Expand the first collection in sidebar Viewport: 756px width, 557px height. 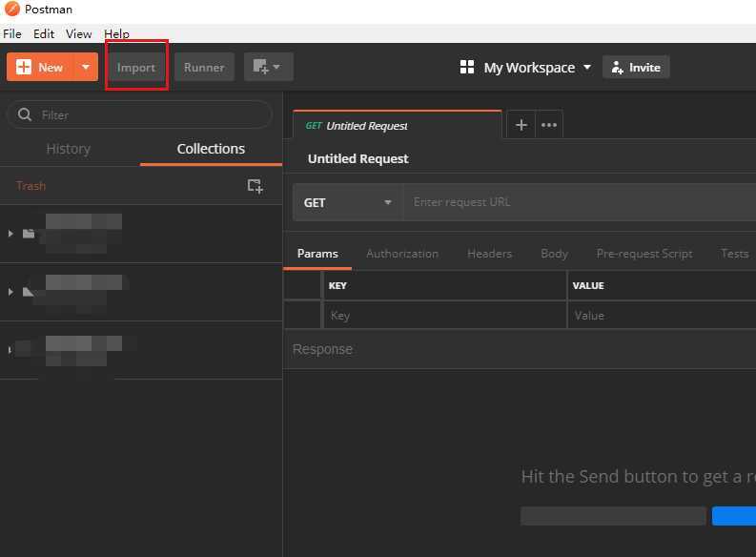[x=10, y=234]
